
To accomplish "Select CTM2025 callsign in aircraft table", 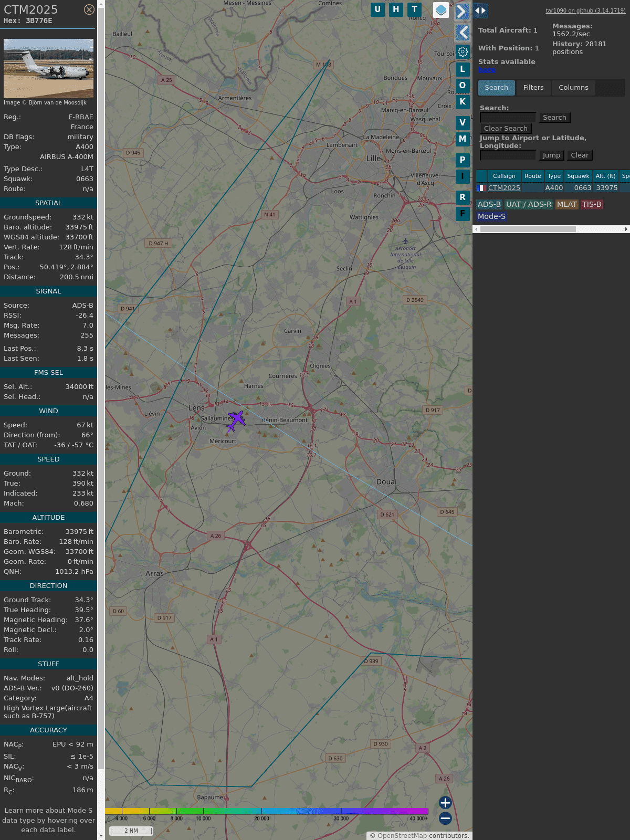I will click(504, 188).
